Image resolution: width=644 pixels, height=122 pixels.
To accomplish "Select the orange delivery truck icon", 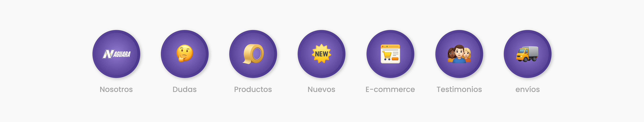I will pos(527,54).
